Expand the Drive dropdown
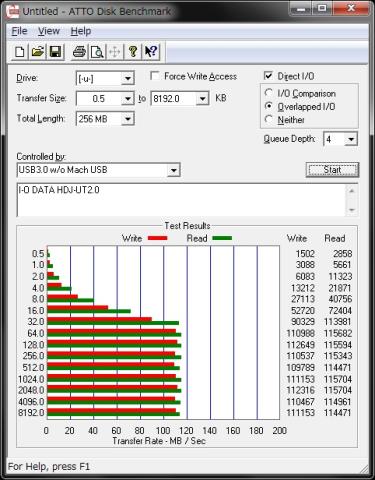This screenshot has width=375, height=480. [128, 79]
